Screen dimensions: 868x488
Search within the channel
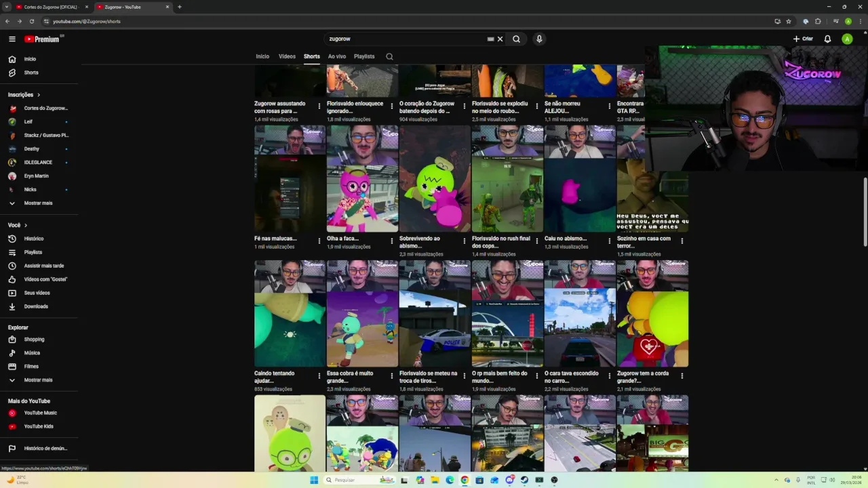pyautogui.click(x=389, y=56)
